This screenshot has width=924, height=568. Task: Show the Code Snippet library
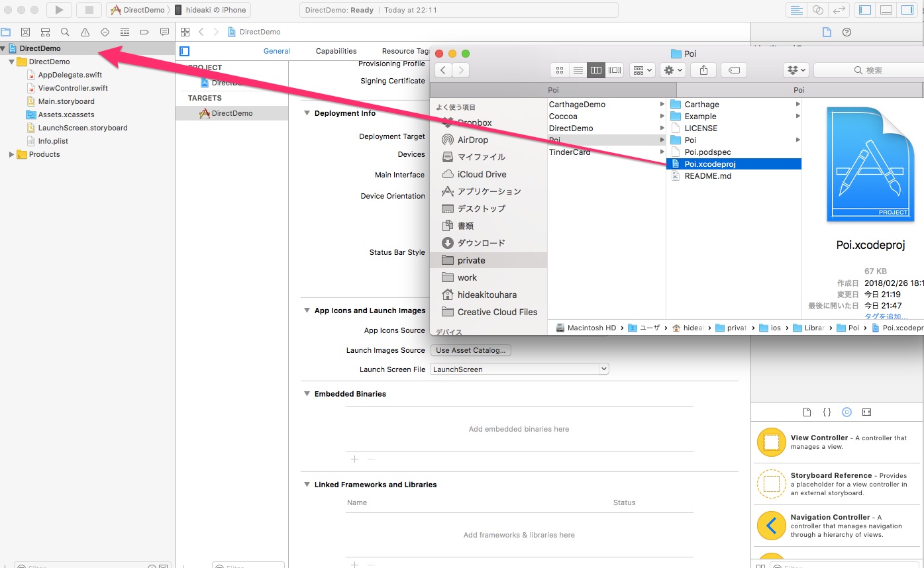[x=827, y=412]
